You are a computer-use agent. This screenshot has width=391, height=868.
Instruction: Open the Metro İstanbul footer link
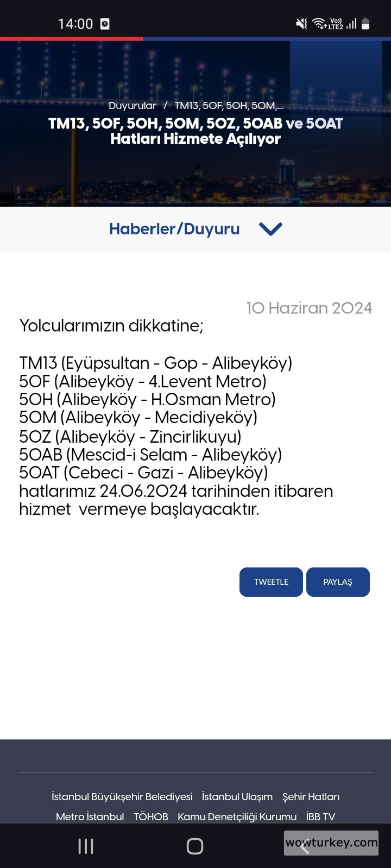point(89,816)
